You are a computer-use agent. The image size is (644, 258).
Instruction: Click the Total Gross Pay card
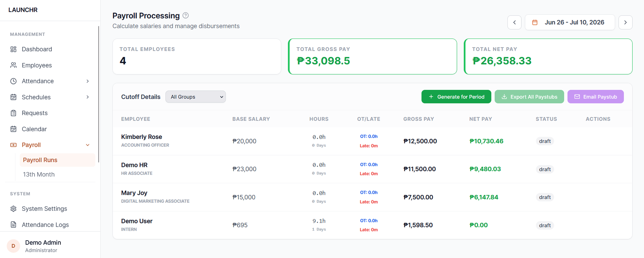[373, 56]
